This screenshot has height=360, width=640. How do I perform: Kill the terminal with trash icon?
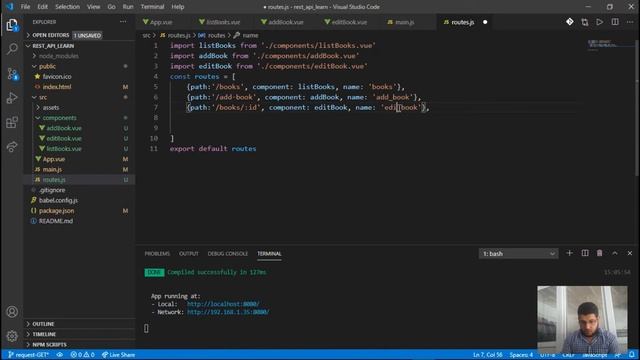click(600, 253)
